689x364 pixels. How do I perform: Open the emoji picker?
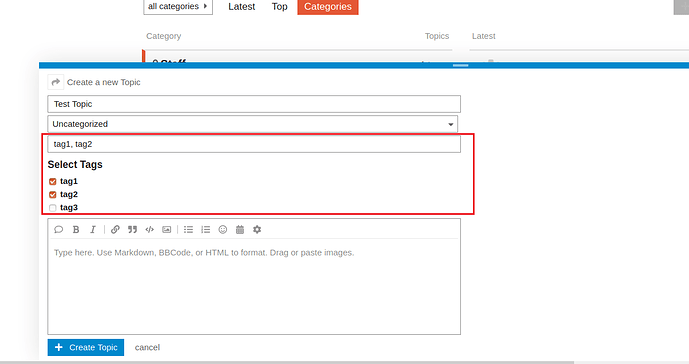click(223, 229)
